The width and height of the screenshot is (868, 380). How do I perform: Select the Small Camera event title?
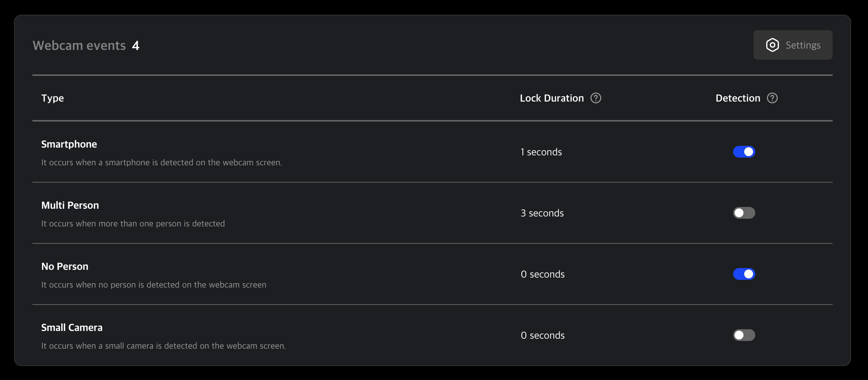click(72, 327)
